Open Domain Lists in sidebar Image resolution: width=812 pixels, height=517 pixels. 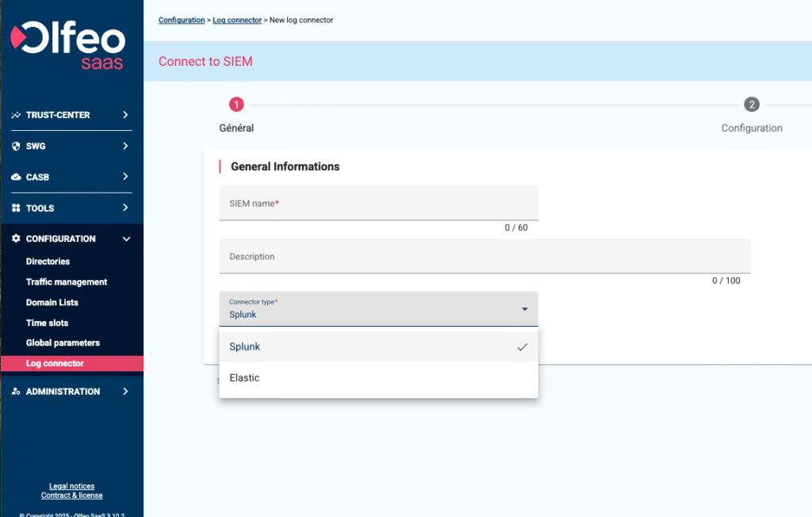[x=52, y=302]
